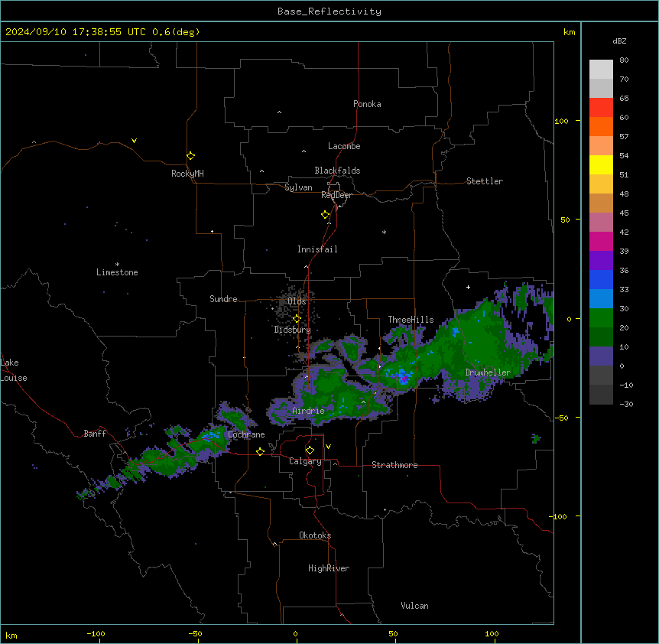Click the Stettler city label
The width and height of the screenshot is (659, 644).
pos(485,181)
